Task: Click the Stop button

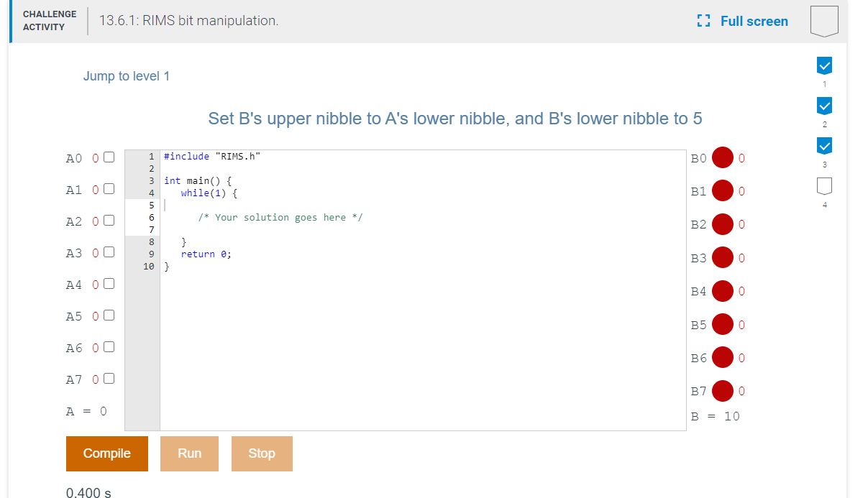Action: (262, 453)
